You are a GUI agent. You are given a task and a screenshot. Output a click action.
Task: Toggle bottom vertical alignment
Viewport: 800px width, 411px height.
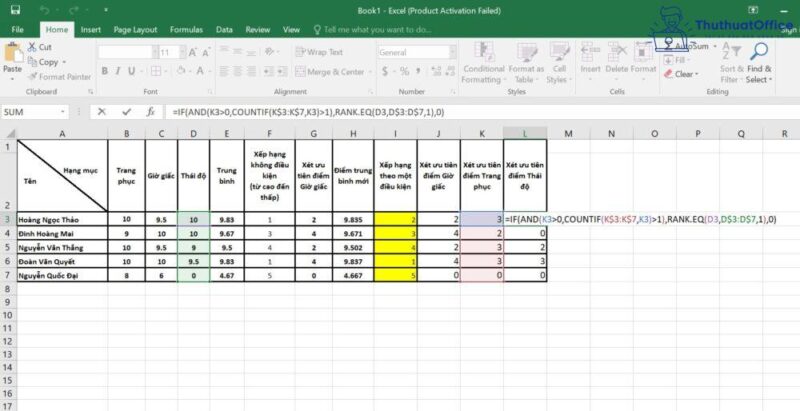[251, 52]
